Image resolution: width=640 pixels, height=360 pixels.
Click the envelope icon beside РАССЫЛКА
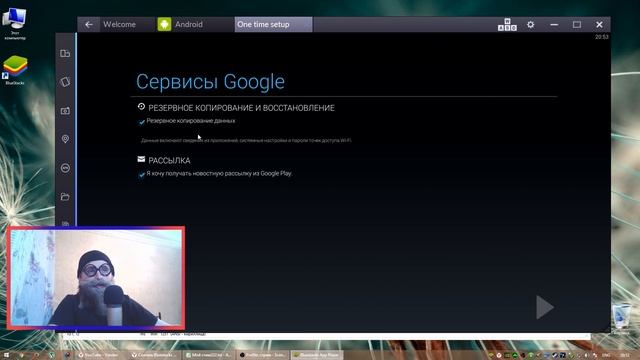tap(141, 159)
